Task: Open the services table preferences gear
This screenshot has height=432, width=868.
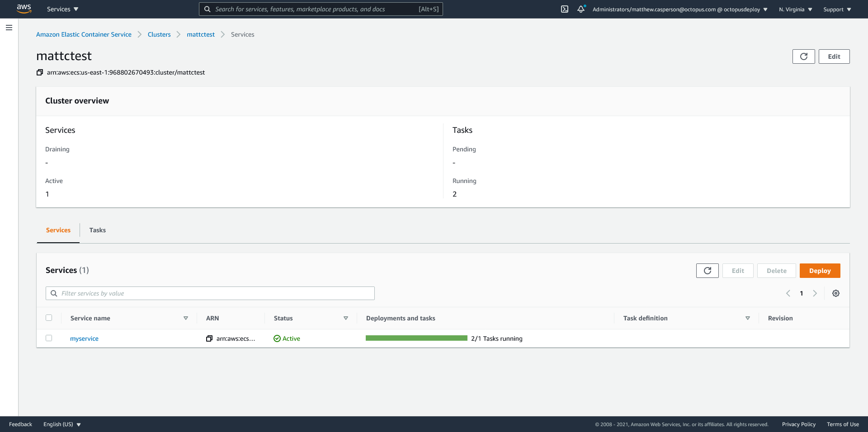Action: pos(836,293)
